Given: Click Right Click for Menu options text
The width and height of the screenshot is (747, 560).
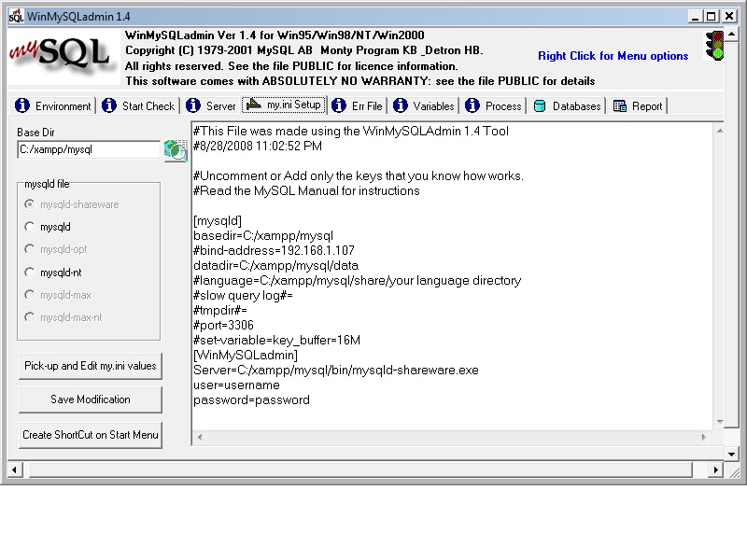Looking at the screenshot, I should click(613, 56).
